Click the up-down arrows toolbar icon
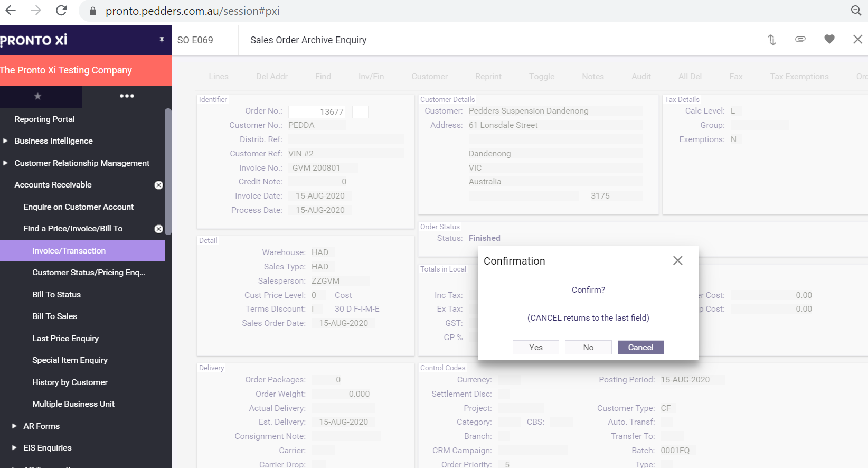The width and height of the screenshot is (868, 468). (x=772, y=40)
